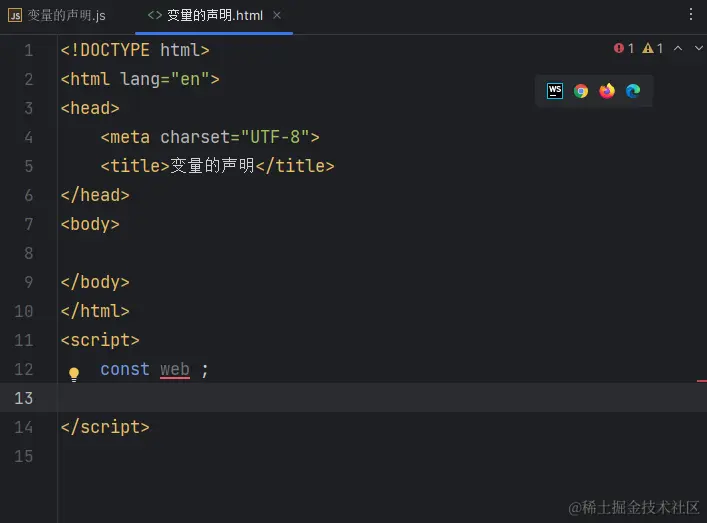Open page in Chrome browser
The height and width of the screenshot is (523, 707).
(x=581, y=91)
